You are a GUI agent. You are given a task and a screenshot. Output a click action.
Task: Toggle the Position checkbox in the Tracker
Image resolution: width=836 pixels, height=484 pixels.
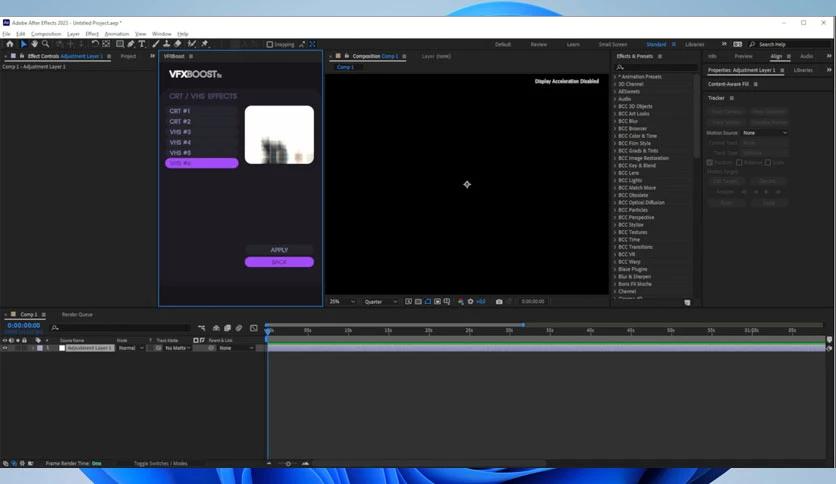[710, 163]
